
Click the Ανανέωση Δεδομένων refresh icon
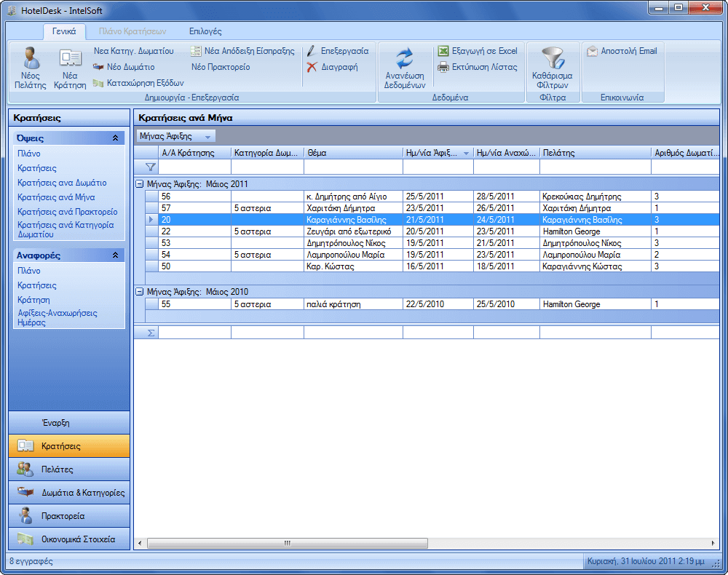404,58
